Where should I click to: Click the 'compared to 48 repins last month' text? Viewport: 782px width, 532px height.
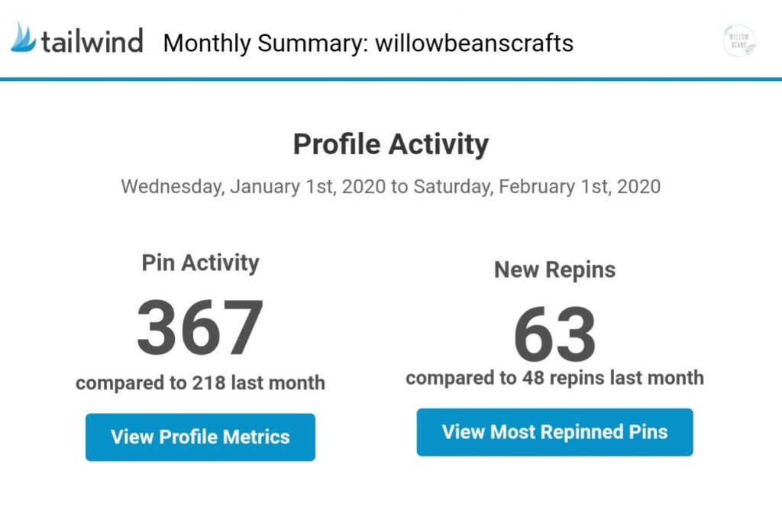(x=554, y=378)
